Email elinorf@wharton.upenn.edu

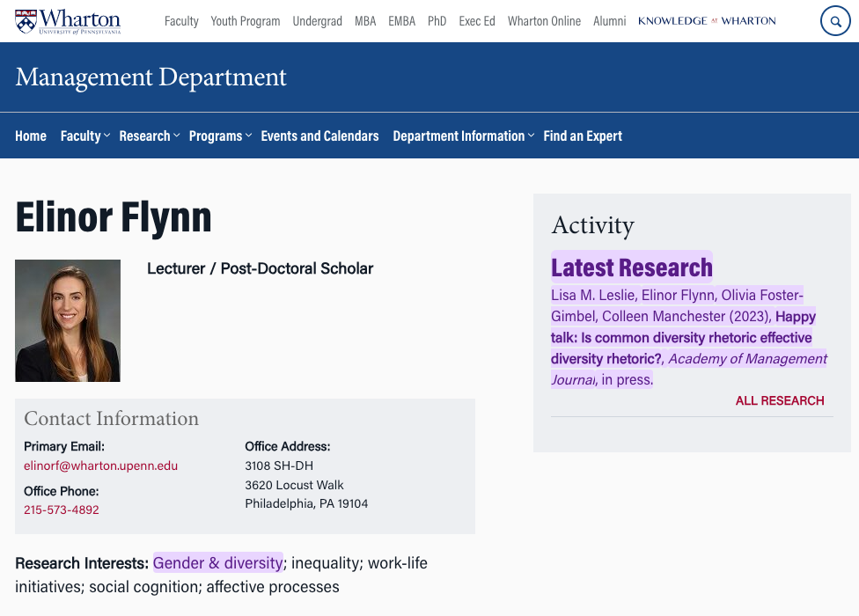pyautogui.click(x=101, y=466)
